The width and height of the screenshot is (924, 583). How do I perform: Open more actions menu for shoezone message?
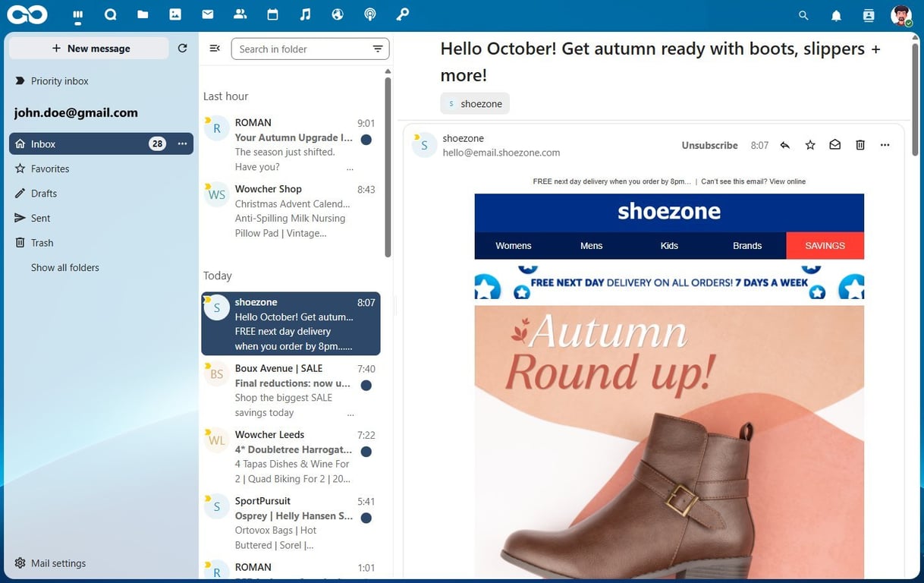pos(885,145)
